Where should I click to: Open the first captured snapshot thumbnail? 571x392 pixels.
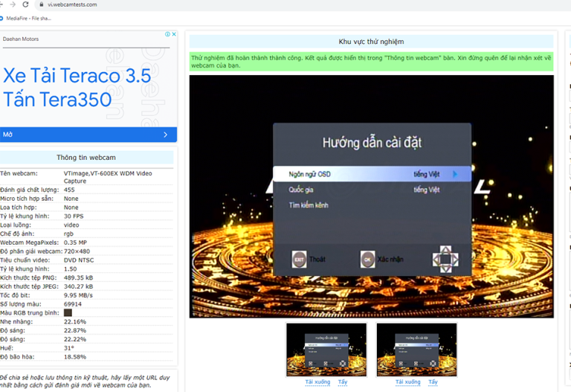(x=326, y=350)
